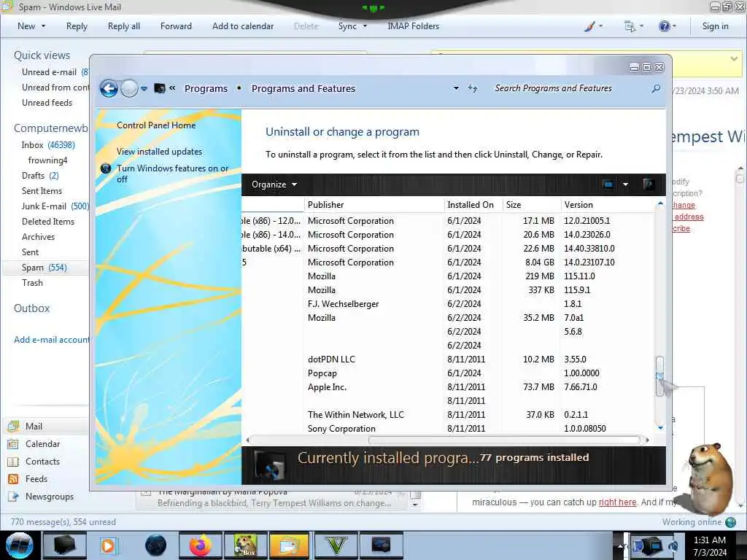Open the Organize dropdown menu

click(x=274, y=184)
